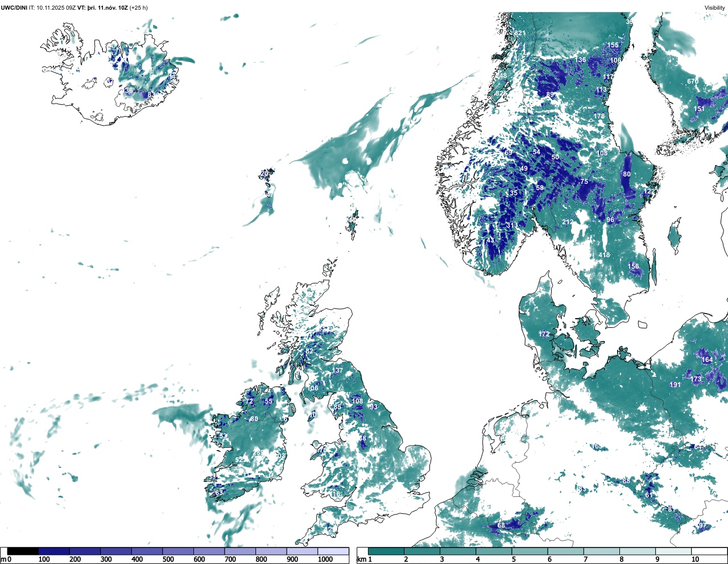
Task: Select the '85' value over northern England
Action: click(338, 407)
